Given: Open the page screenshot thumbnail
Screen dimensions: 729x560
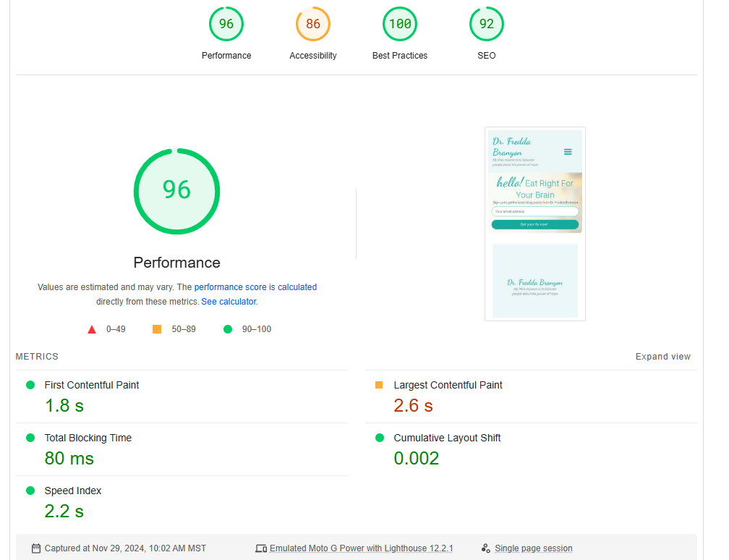Looking at the screenshot, I should 534,224.
